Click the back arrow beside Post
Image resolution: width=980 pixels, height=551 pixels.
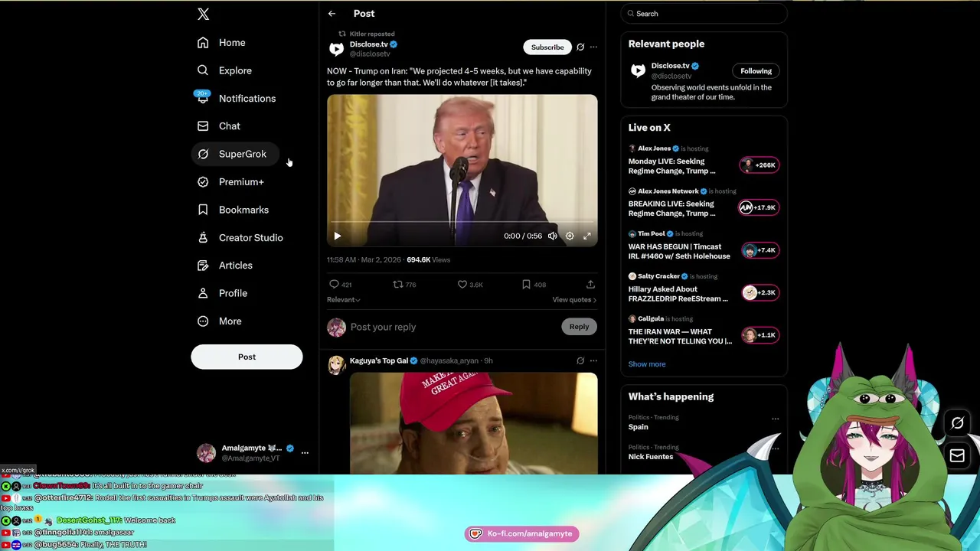[332, 14]
